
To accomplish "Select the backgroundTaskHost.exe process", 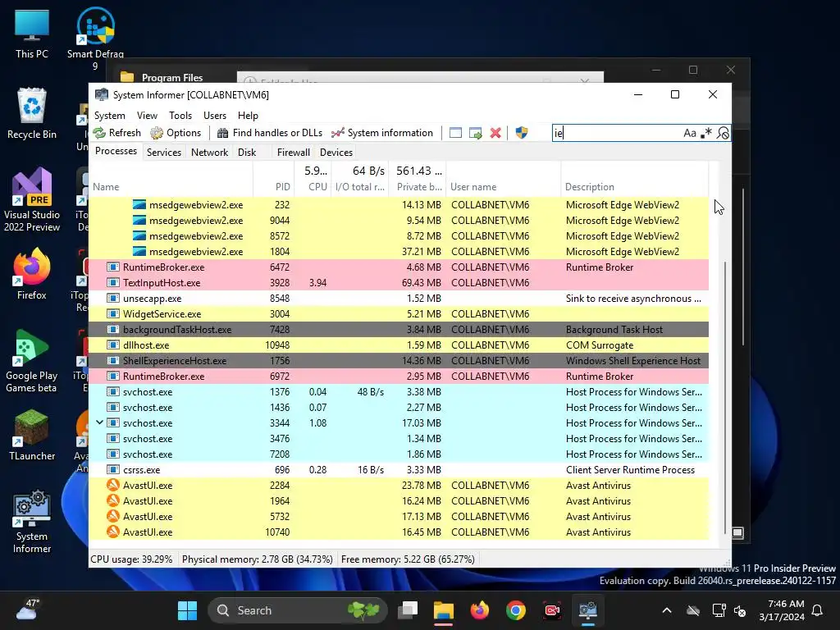I will click(x=399, y=330).
